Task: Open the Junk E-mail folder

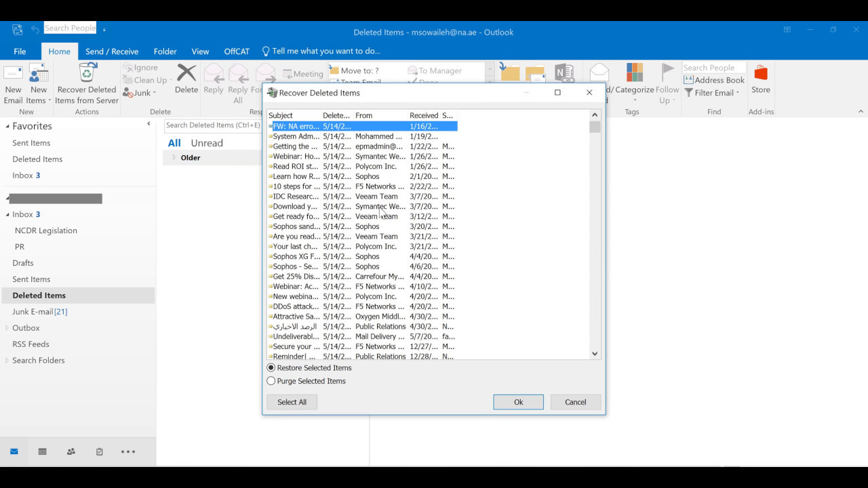Action: click(39, 312)
